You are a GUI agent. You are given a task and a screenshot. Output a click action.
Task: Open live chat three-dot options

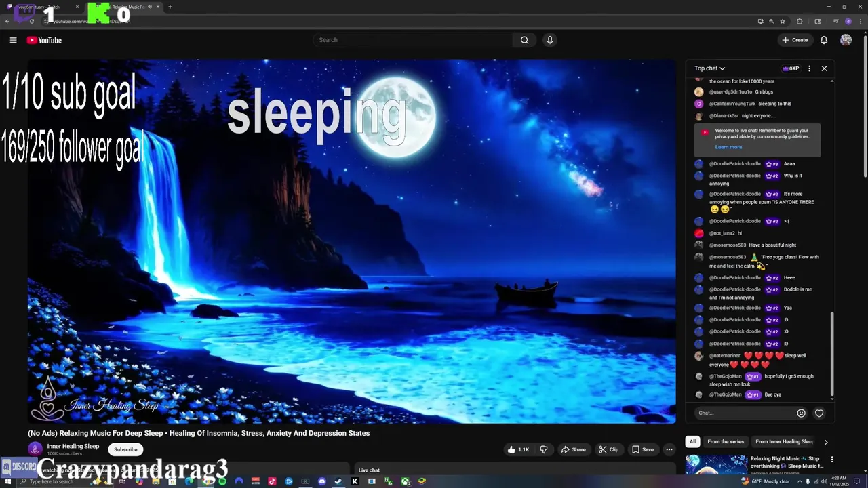coord(809,68)
